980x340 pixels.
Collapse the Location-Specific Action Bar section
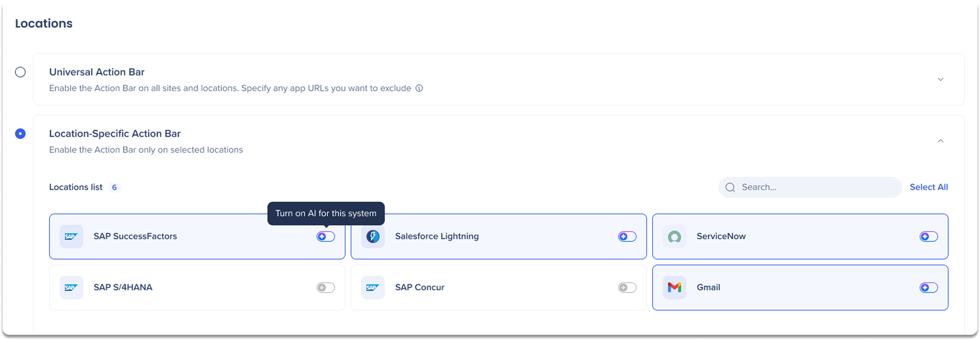point(941,141)
